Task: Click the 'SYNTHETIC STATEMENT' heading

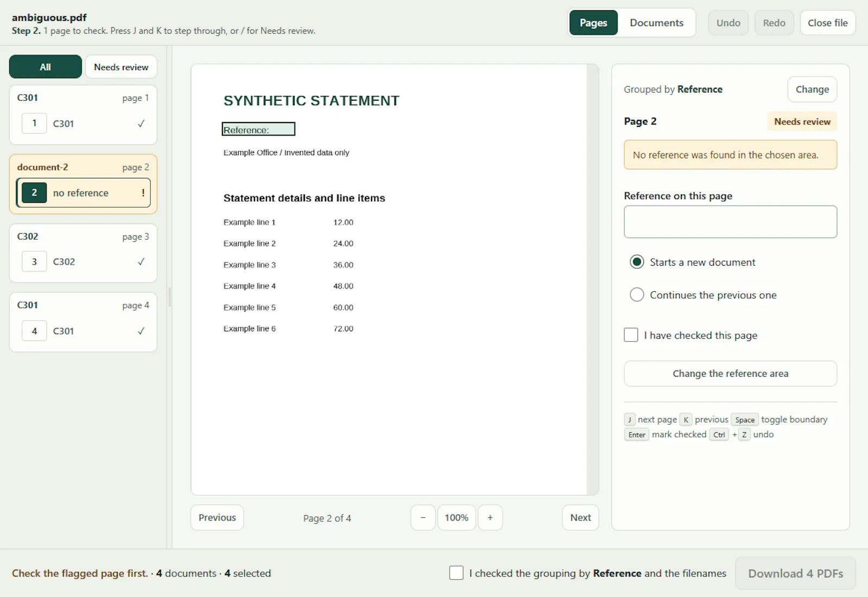Action: pyautogui.click(x=311, y=101)
